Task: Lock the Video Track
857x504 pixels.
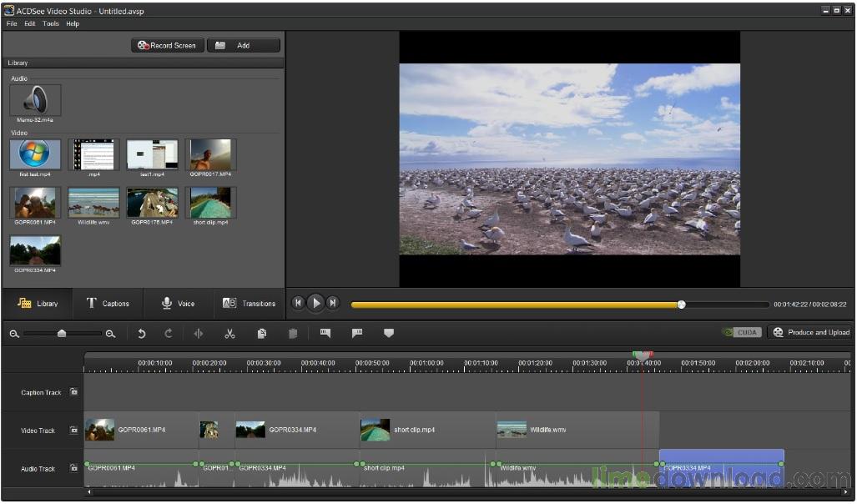Action: coord(73,431)
